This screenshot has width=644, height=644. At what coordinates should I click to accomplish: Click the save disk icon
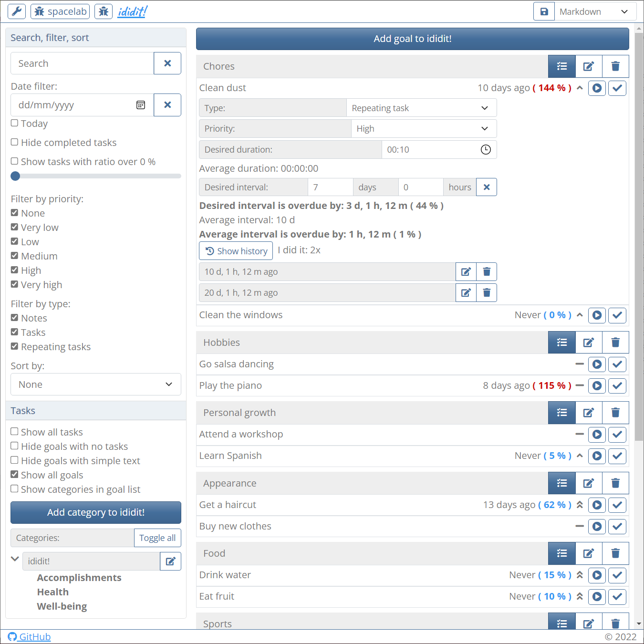click(544, 11)
